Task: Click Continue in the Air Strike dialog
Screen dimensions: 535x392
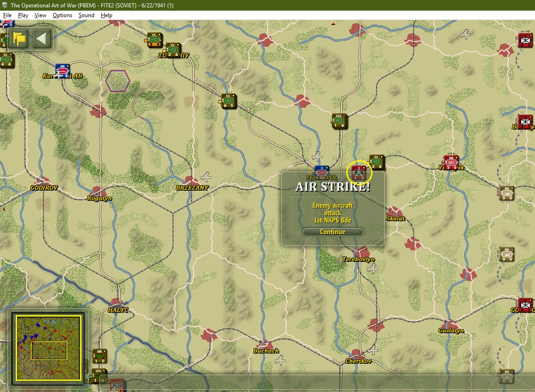Action: pyautogui.click(x=332, y=232)
